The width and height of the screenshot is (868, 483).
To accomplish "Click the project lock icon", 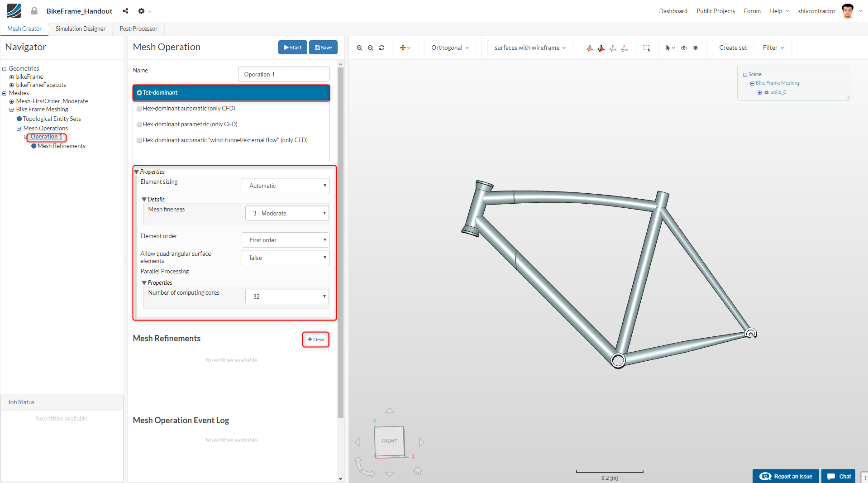I will [34, 11].
